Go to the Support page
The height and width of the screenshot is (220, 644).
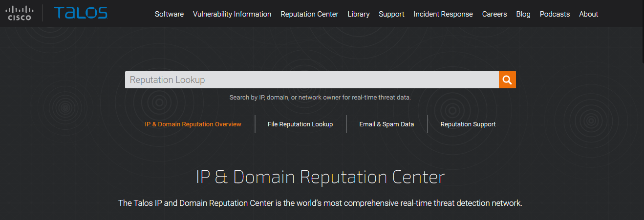(391, 14)
